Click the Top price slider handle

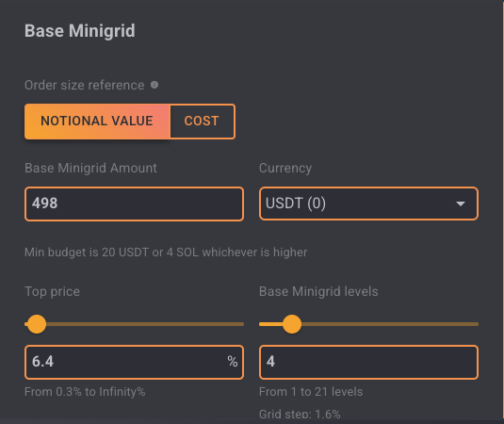tap(37, 324)
